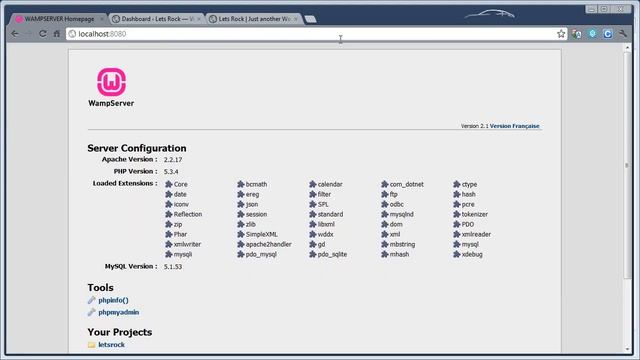Open the wrench settings menu

622,34
